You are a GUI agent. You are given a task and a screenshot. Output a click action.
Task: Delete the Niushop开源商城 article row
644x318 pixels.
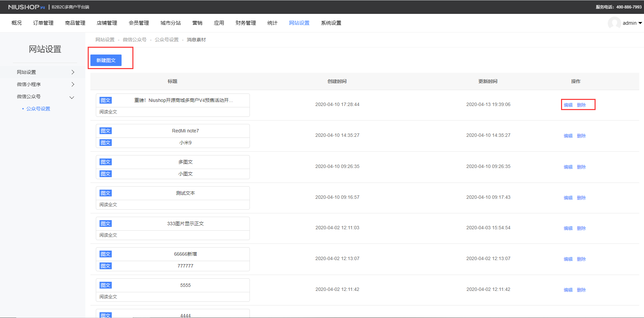pos(581,105)
